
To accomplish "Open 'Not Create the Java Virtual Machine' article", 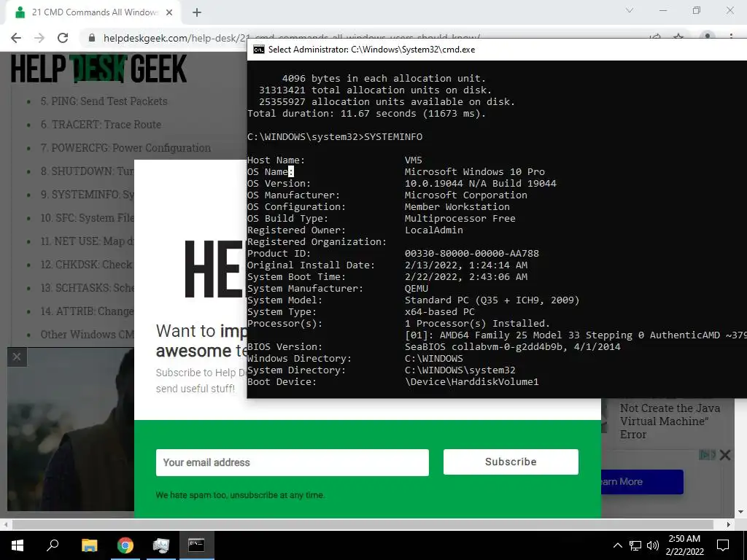I will coord(670,421).
